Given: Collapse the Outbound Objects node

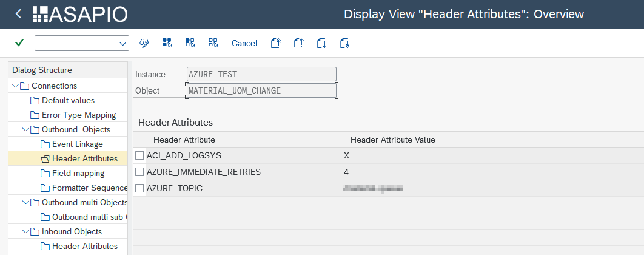Looking at the screenshot, I should 26,129.
